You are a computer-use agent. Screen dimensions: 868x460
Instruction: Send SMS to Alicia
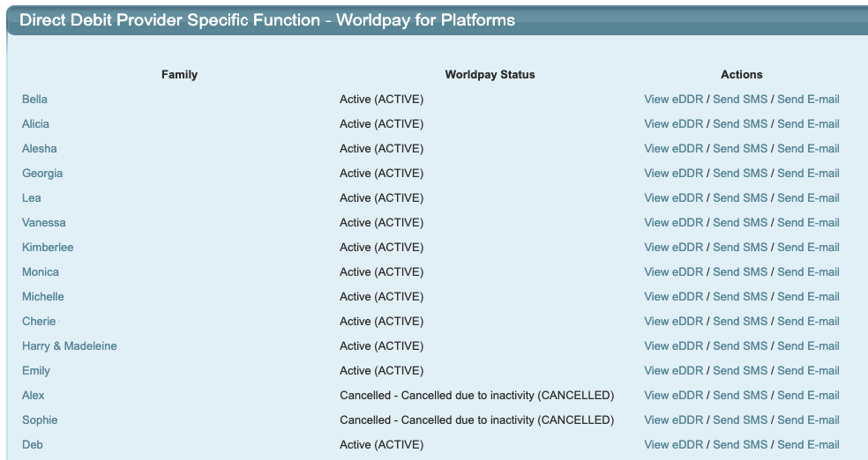(x=740, y=124)
